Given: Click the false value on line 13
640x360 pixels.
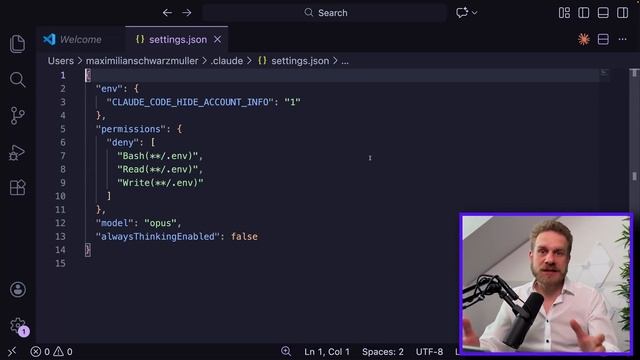Looking at the screenshot, I should point(244,237).
